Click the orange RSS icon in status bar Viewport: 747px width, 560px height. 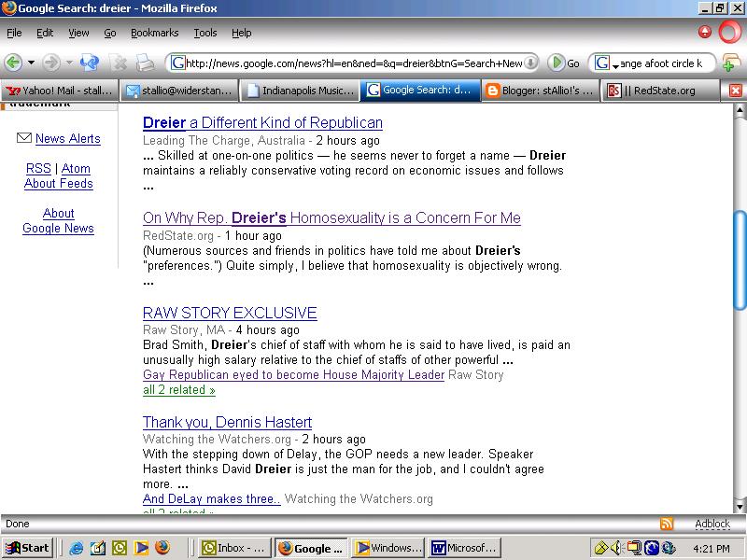[x=667, y=524]
